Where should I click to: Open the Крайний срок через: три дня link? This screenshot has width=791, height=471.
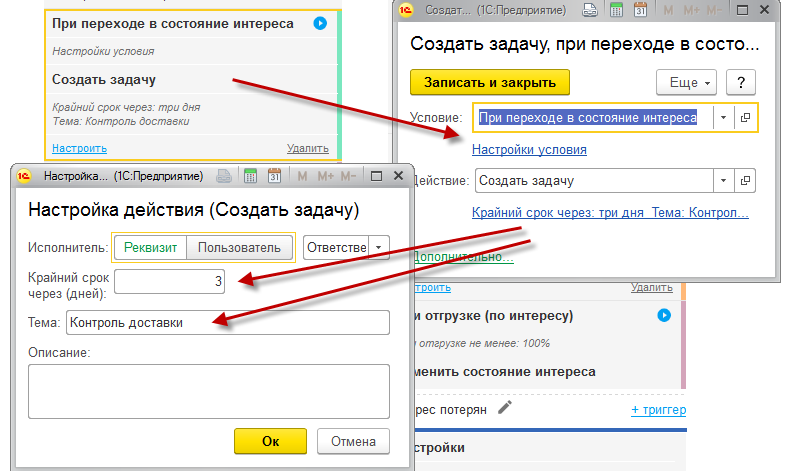coord(610,213)
